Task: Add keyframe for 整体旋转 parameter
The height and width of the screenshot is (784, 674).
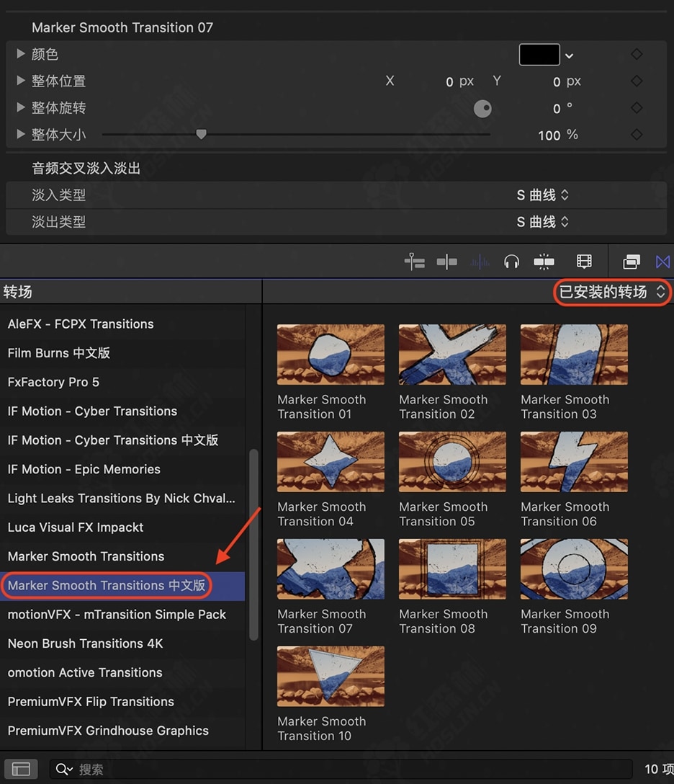Action: tap(637, 107)
